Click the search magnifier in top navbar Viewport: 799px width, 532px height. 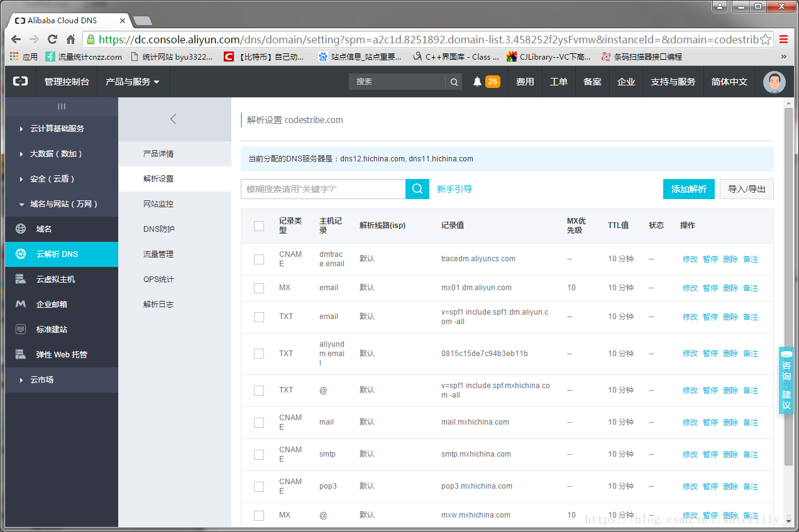tap(454, 82)
